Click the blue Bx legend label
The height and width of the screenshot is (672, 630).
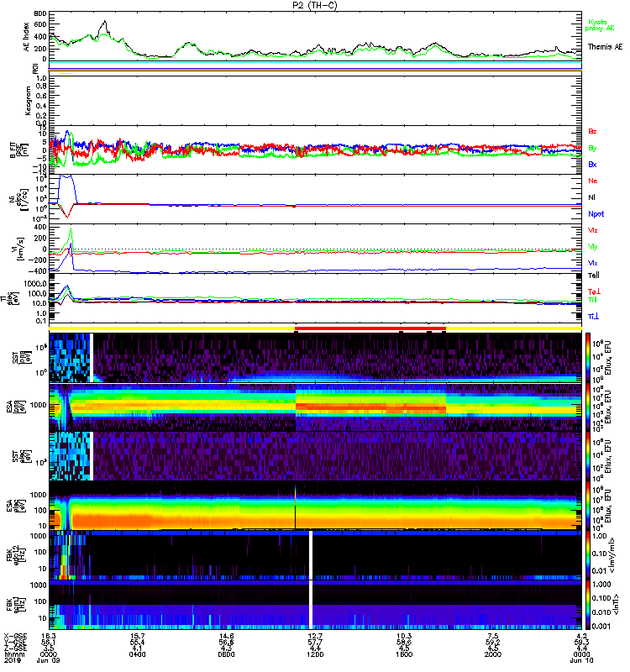pos(592,165)
